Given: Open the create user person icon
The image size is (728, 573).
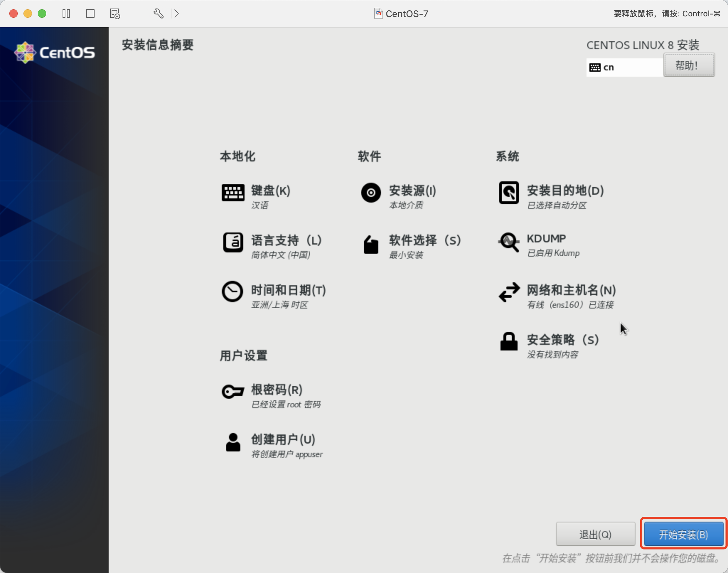Looking at the screenshot, I should [233, 442].
